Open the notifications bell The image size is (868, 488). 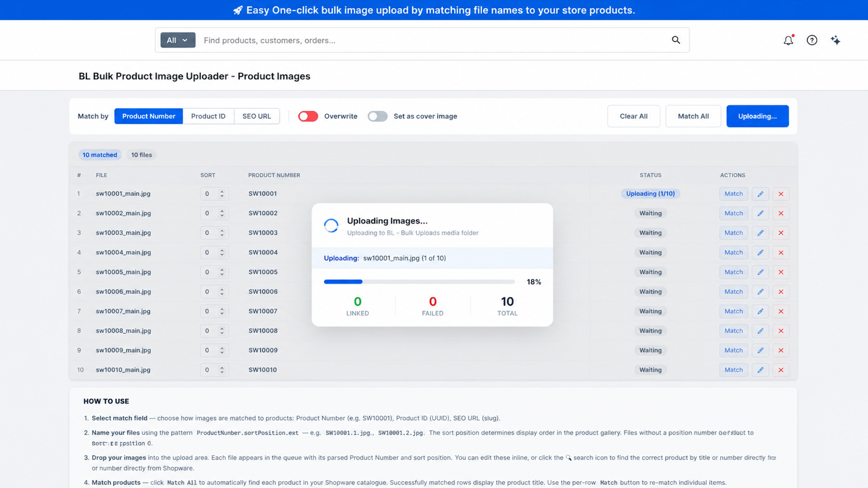coord(788,40)
